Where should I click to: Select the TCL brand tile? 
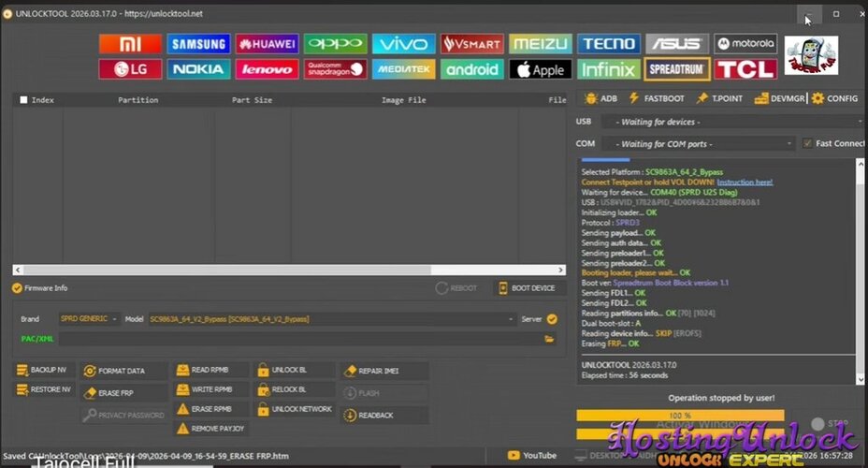coord(745,69)
